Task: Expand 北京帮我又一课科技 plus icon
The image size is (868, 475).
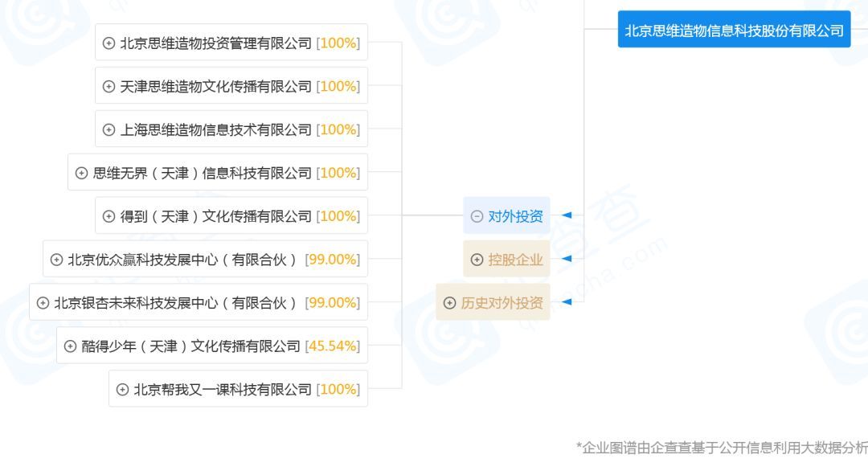Action: click(122, 390)
